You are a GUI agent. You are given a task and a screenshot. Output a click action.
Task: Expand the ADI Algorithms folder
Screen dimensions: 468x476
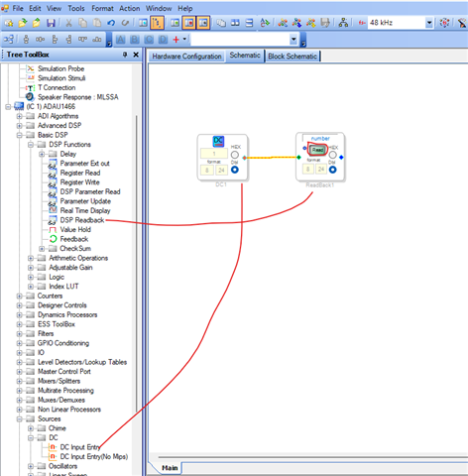pyautogui.click(x=19, y=116)
